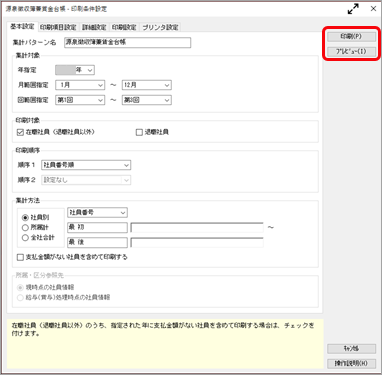Open the 印刷項目設定 tab
The height and width of the screenshot is (375, 382).
(x=58, y=27)
